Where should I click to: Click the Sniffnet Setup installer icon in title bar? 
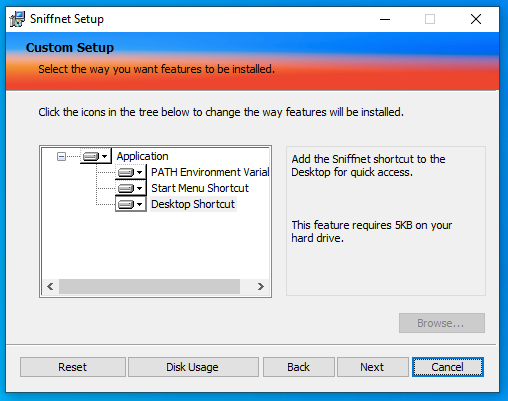pos(17,19)
